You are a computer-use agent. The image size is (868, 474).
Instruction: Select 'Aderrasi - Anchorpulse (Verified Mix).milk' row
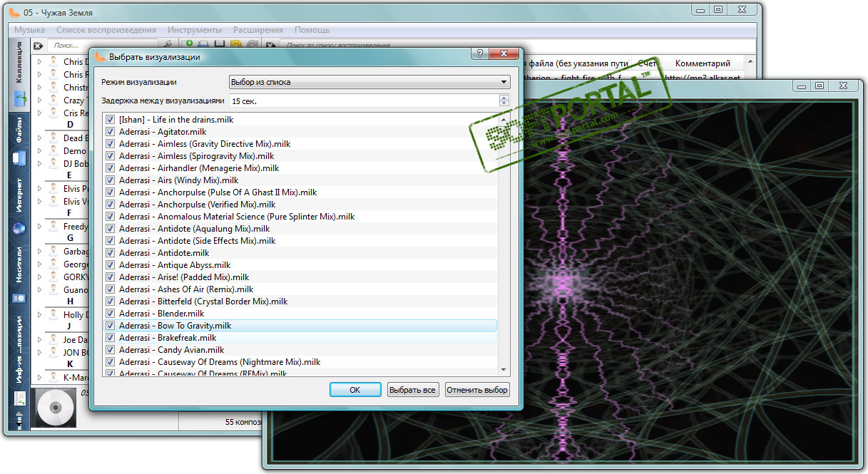click(x=300, y=205)
